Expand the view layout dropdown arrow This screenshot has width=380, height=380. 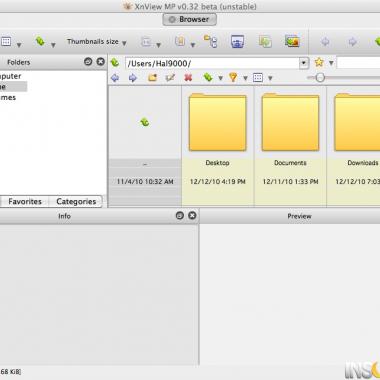tap(19, 45)
